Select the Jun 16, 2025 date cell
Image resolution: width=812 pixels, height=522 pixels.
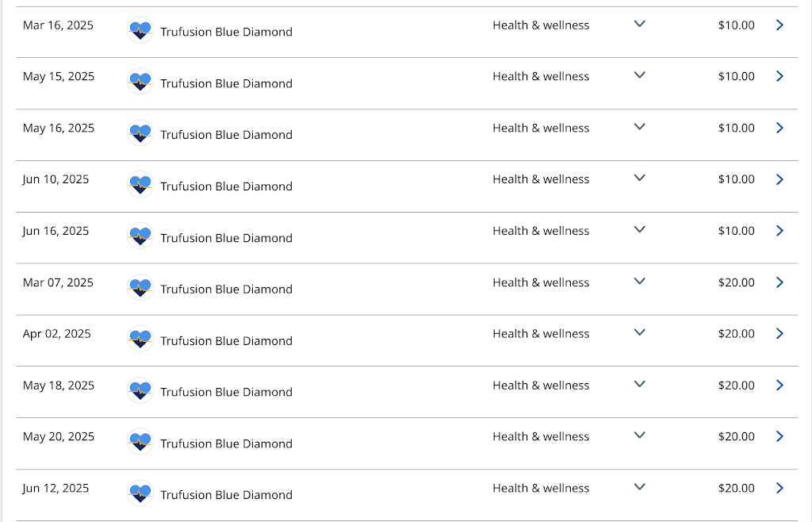coord(56,231)
